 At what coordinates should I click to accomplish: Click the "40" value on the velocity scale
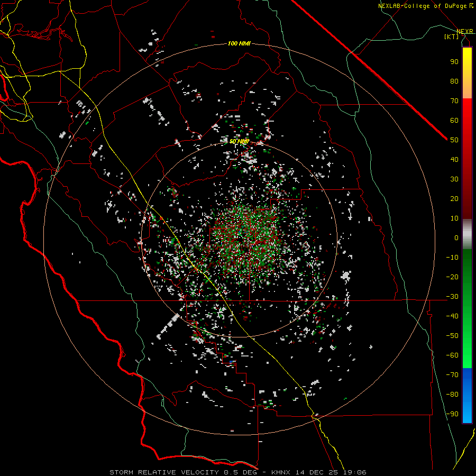[x=454, y=159]
